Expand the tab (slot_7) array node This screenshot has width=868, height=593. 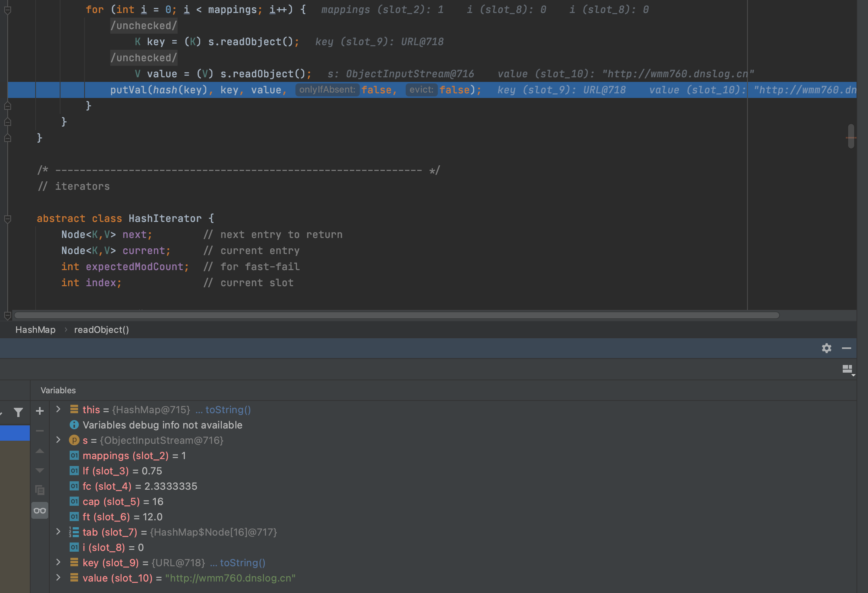[58, 532]
